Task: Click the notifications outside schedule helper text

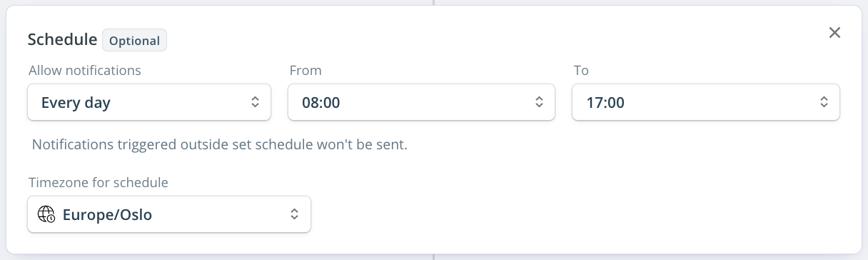Action: (x=220, y=144)
